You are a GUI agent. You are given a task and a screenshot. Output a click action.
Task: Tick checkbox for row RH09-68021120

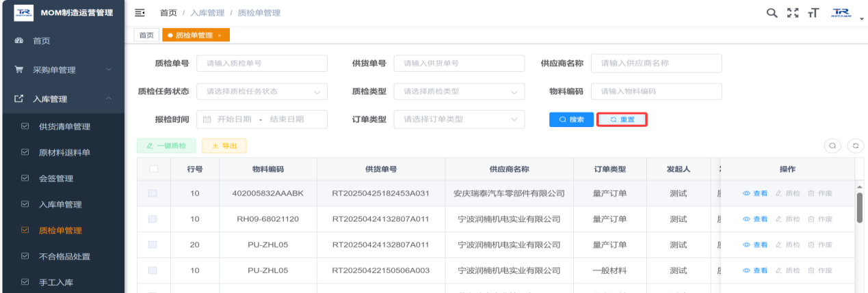153,219
